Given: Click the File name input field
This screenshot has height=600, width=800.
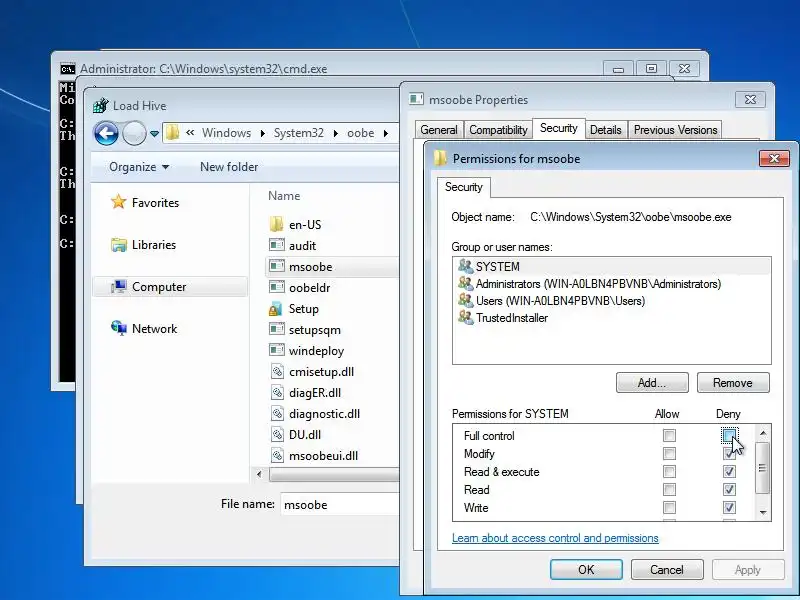Looking at the screenshot, I should (x=340, y=504).
